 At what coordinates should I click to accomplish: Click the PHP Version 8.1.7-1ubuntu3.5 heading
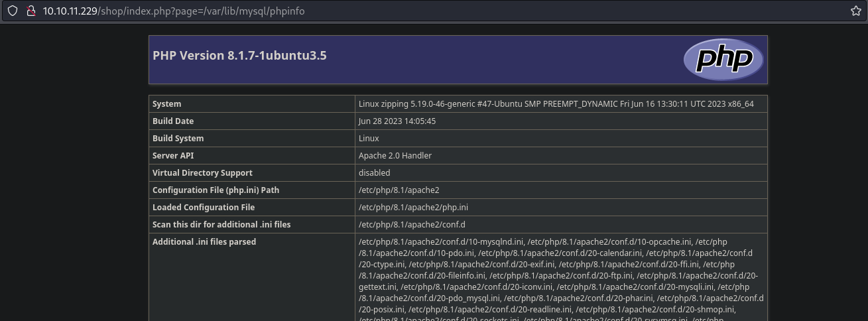point(239,56)
